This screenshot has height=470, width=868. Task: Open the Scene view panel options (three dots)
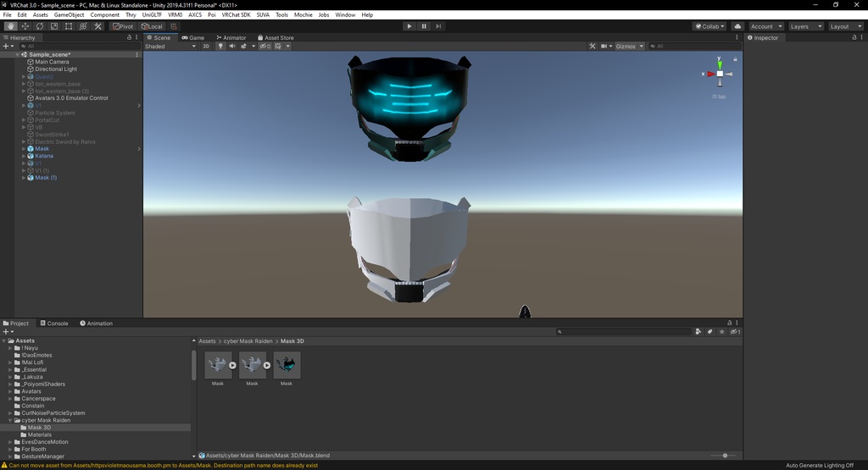point(737,37)
